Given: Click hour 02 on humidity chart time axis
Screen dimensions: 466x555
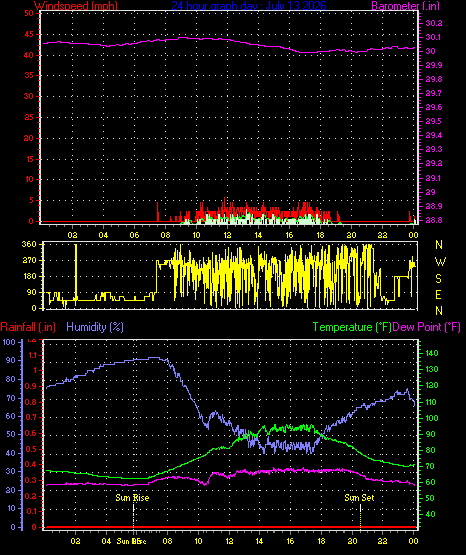Looking at the screenshot, I should 75,541.
